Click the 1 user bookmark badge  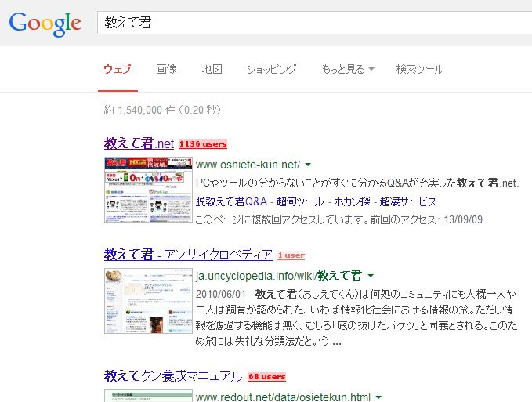[291, 255]
